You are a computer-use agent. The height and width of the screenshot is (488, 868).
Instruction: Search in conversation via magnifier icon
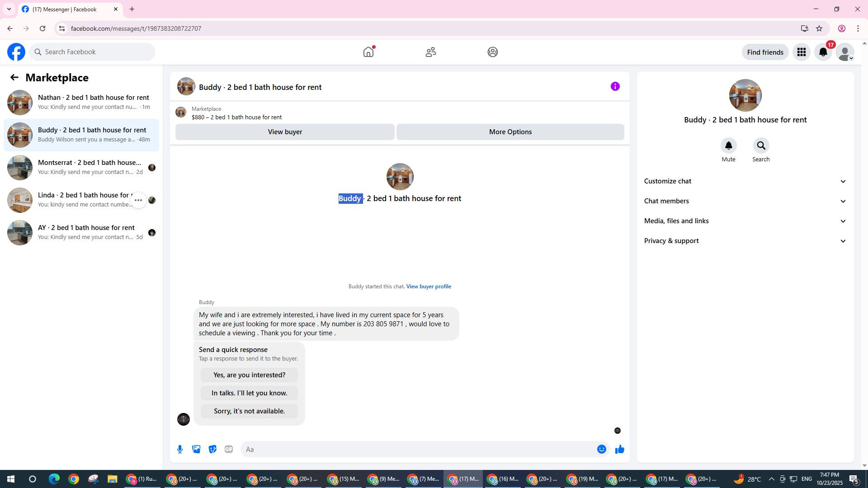tap(761, 146)
